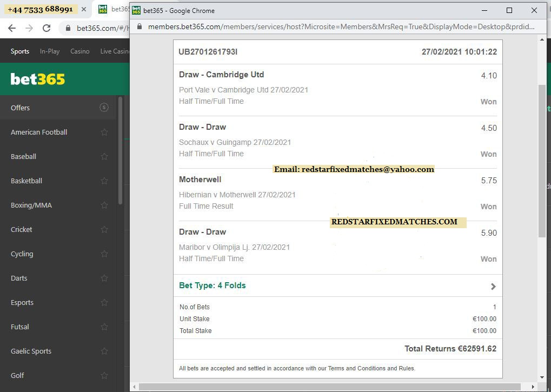The image size is (551, 392).
Task: Click the horizontal scrollbar right arrow
Action: pyautogui.click(x=533, y=387)
